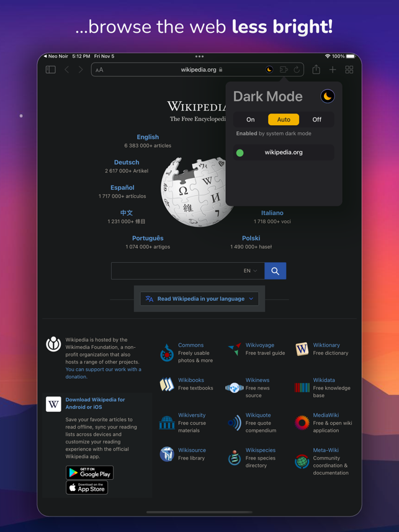Open the Safari extensions puzzle icon

click(x=284, y=69)
